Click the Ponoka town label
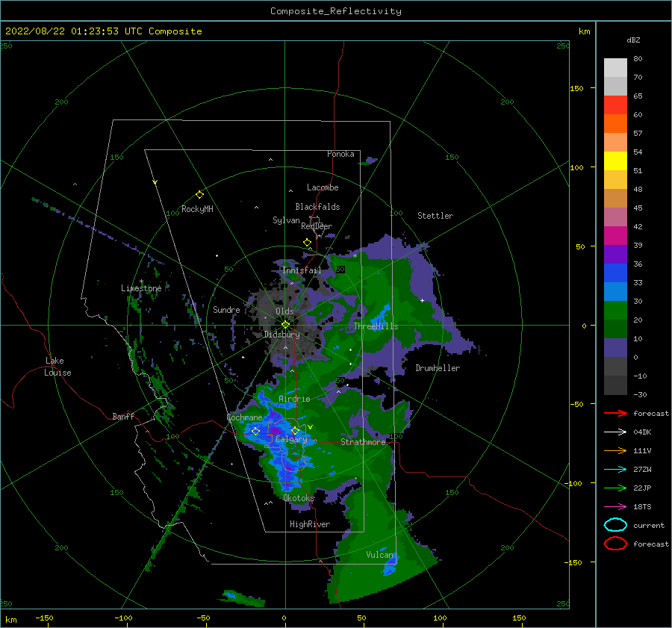The image size is (672, 628). pyautogui.click(x=340, y=154)
